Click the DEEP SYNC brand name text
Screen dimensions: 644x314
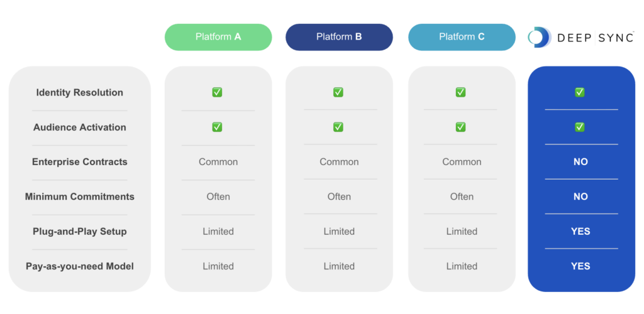pyautogui.click(x=594, y=38)
